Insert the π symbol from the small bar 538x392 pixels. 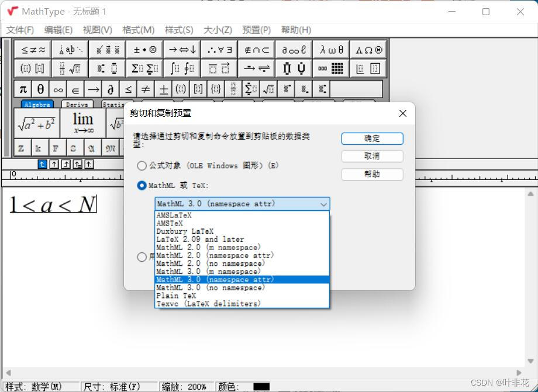(23, 89)
